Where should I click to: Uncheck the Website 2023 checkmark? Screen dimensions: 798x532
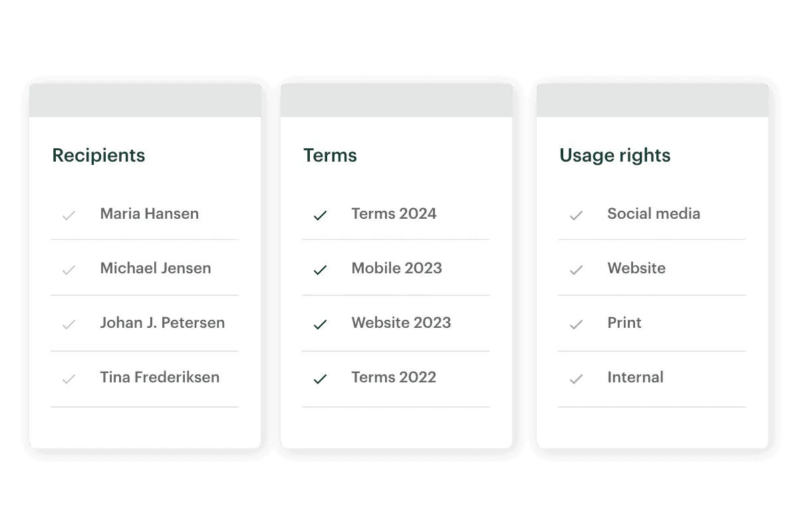pyautogui.click(x=321, y=325)
